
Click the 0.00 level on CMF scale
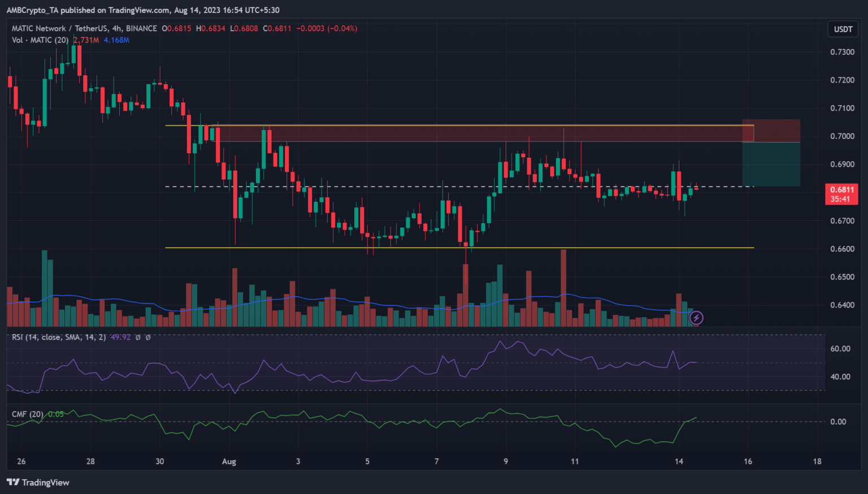pos(838,422)
